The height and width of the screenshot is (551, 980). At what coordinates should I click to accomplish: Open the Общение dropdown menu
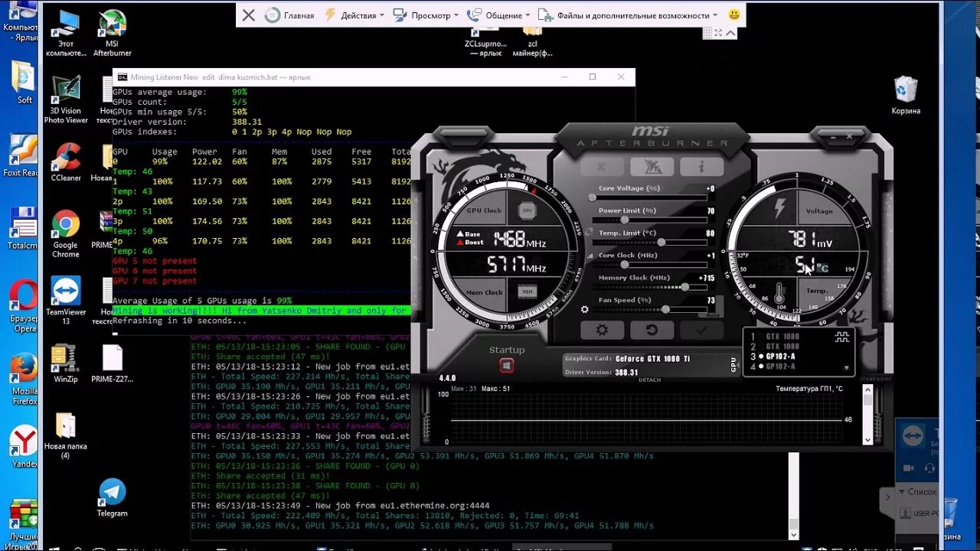click(x=498, y=15)
